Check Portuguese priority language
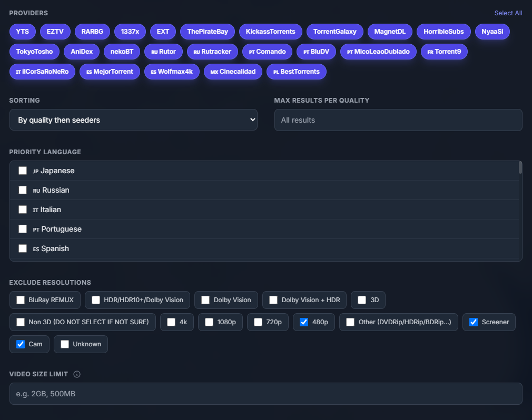Viewport: 532px width, 420px height. [23, 229]
